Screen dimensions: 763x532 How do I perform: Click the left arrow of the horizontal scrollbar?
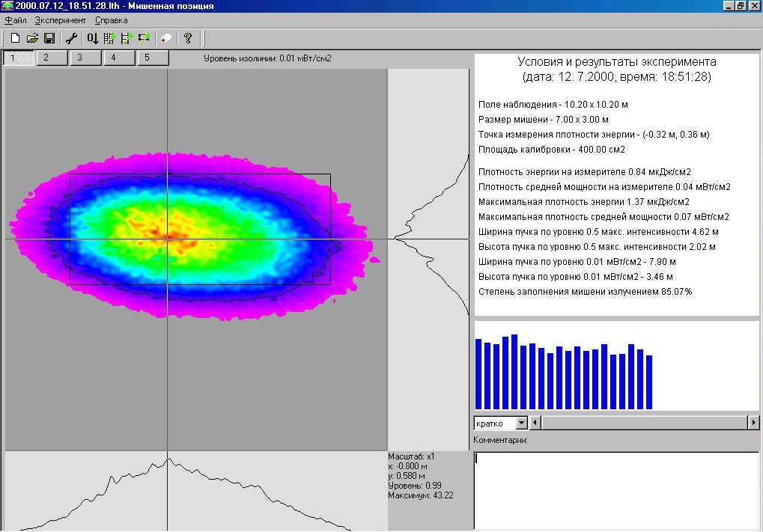(535, 423)
